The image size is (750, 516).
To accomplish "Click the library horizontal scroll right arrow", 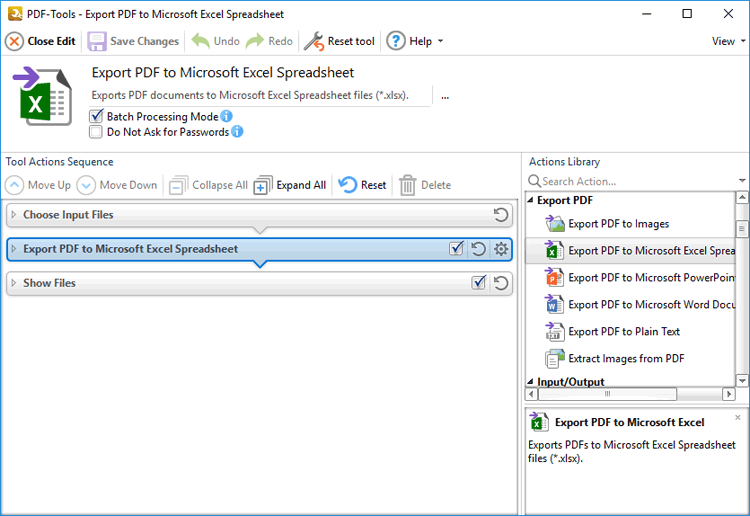I will pyautogui.click(x=728, y=394).
